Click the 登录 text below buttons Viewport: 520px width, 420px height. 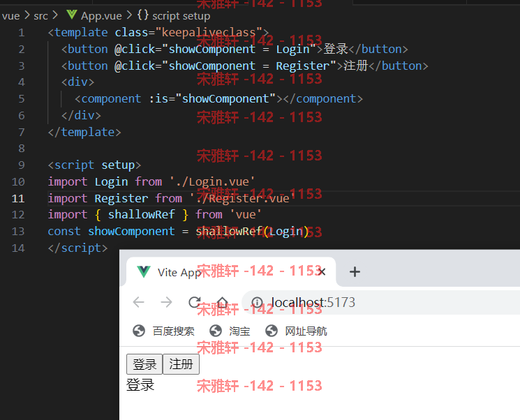pyautogui.click(x=140, y=385)
